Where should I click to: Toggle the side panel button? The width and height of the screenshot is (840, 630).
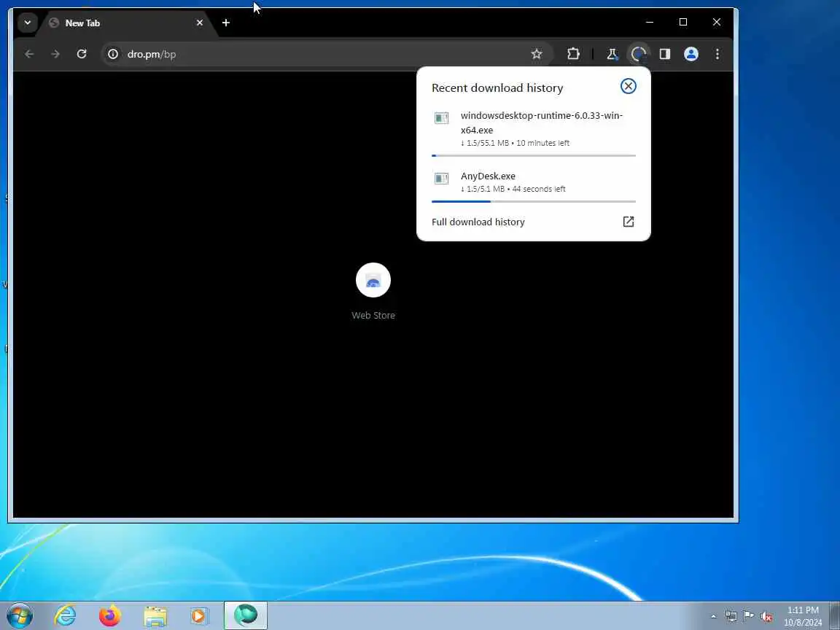pyautogui.click(x=665, y=54)
